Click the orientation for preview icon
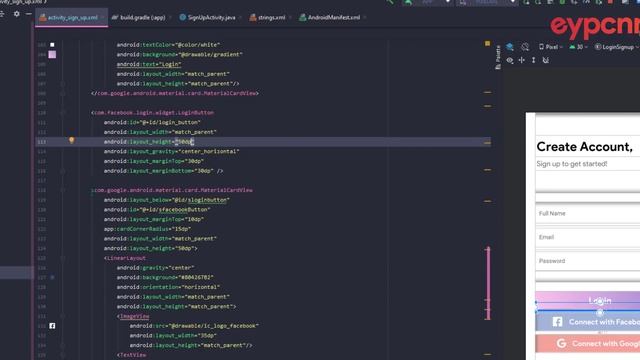This screenshot has height=360, width=640. point(525,47)
